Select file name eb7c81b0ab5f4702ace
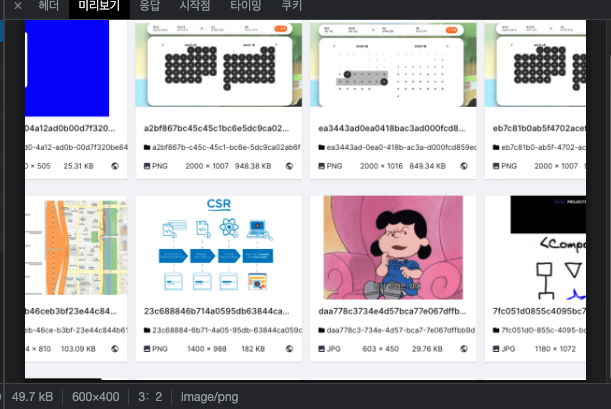Screen dimensions: 611x409 tap(539, 128)
